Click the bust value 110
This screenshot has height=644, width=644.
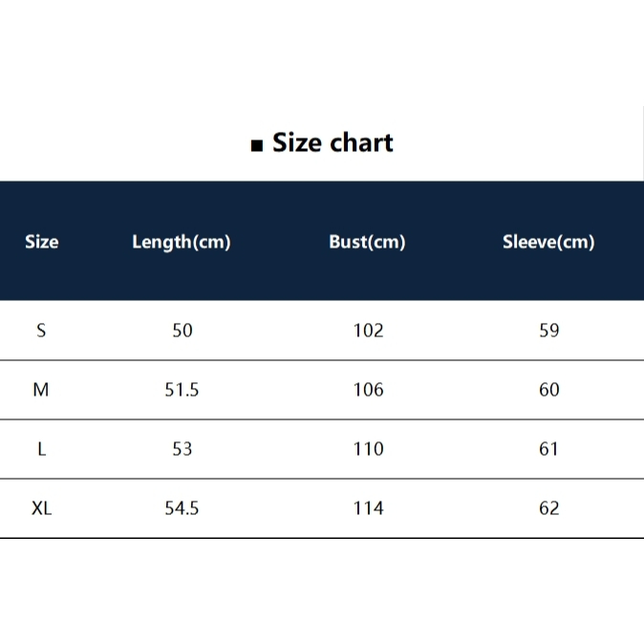coord(368,449)
